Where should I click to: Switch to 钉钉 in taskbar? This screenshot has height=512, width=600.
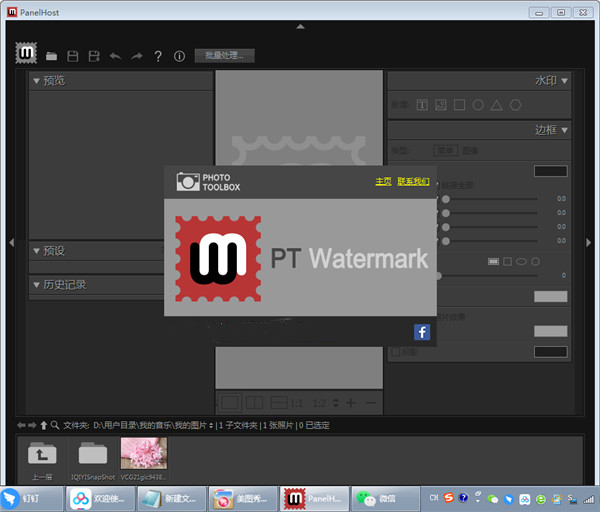tap(32, 499)
